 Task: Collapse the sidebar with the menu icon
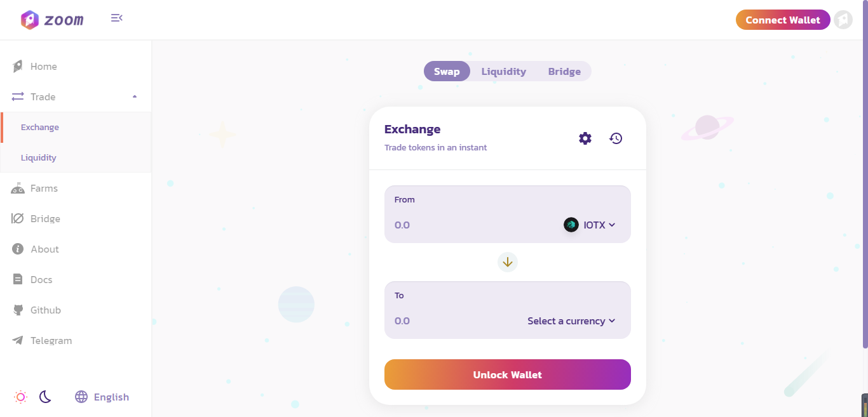pos(116,18)
